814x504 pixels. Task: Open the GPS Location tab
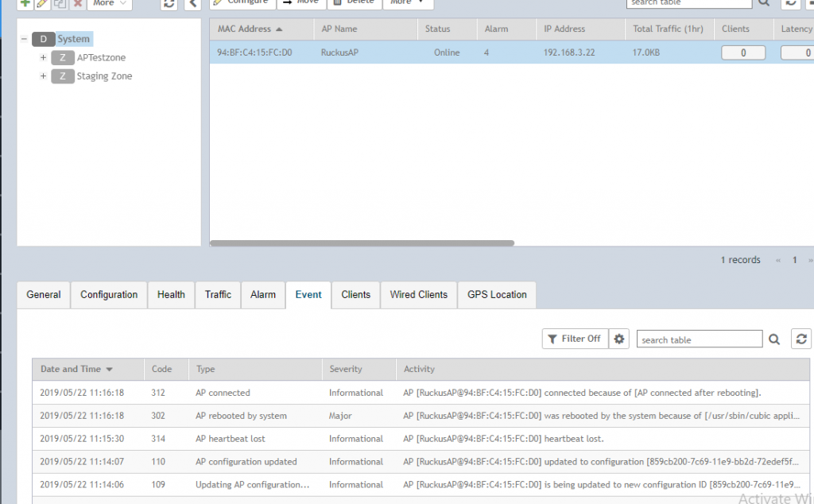click(x=496, y=294)
